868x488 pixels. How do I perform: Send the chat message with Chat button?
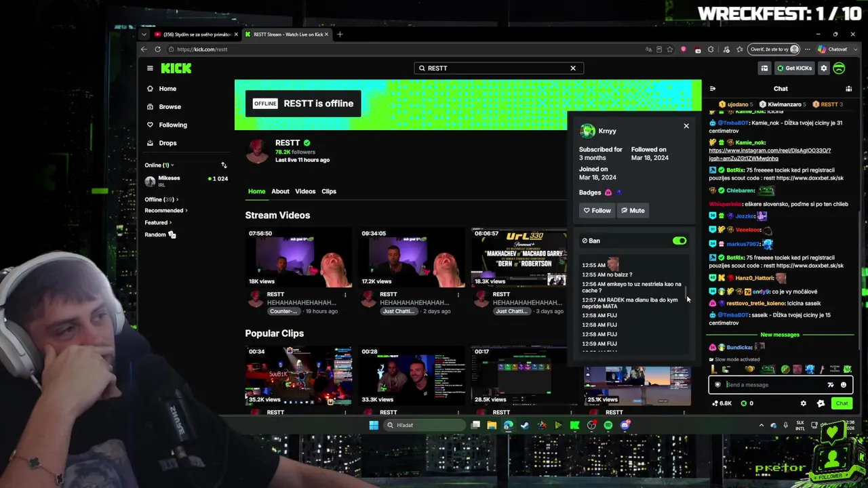coord(842,403)
